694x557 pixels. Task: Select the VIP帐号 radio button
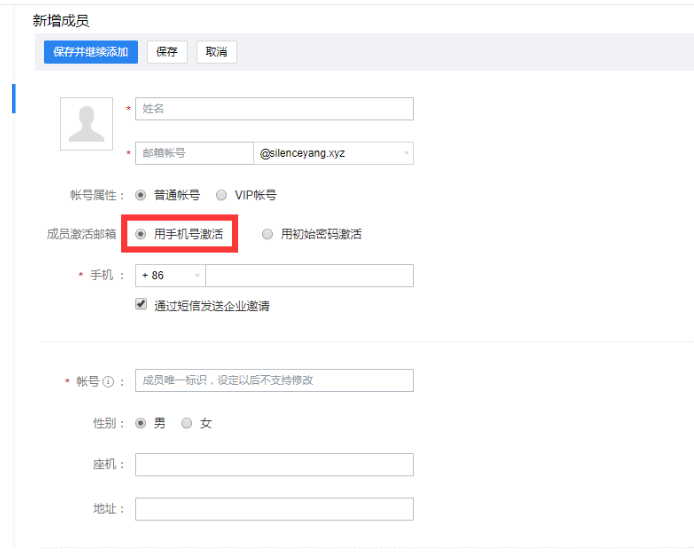click(x=222, y=195)
